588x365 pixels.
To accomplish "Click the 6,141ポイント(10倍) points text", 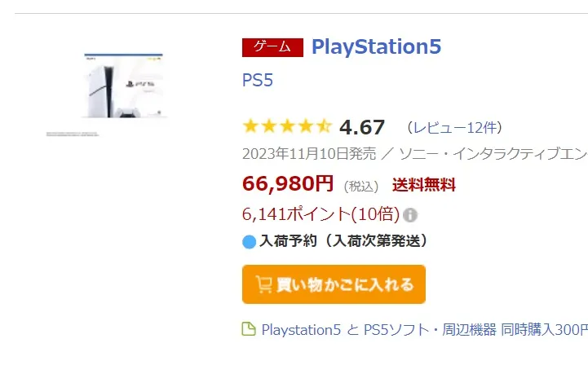I will (x=321, y=214).
